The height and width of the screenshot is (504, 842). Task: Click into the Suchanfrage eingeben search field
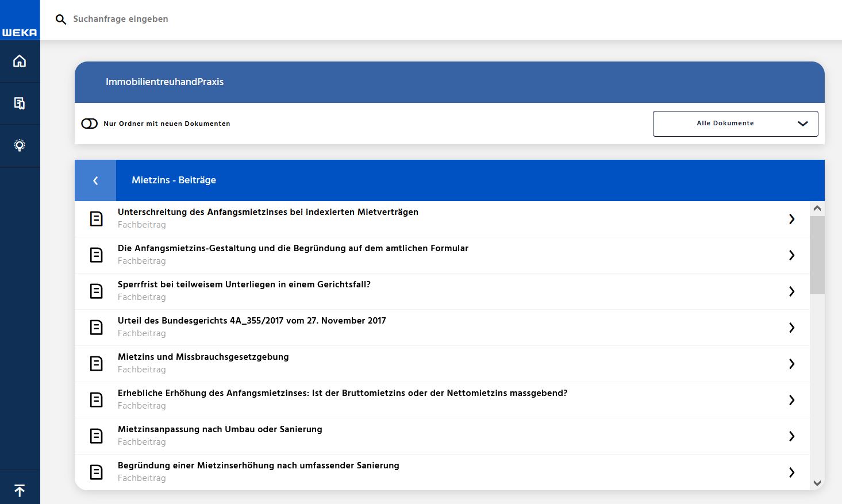click(230, 19)
